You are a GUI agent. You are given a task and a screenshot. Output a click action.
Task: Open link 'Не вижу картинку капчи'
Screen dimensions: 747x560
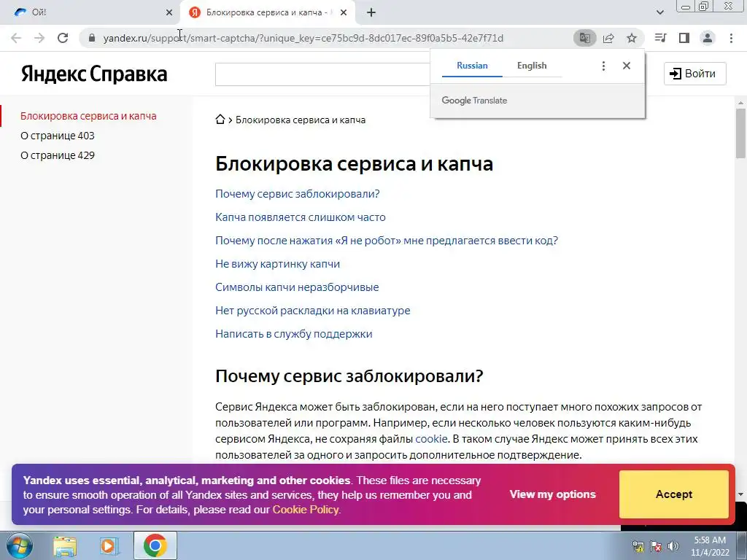[x=277, y=264]
